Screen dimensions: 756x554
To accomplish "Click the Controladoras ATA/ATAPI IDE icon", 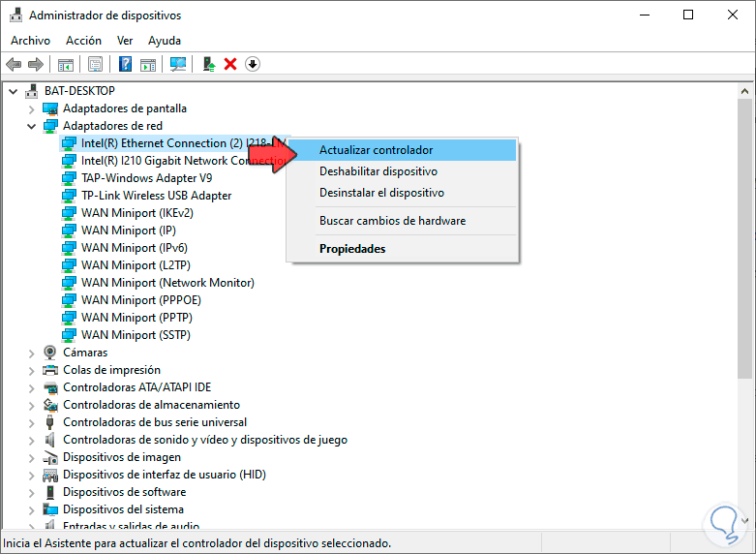I will 50,387.
